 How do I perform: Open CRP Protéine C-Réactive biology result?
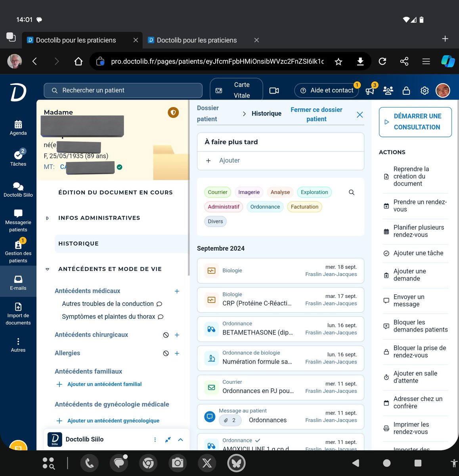click(x=281, y=300)
